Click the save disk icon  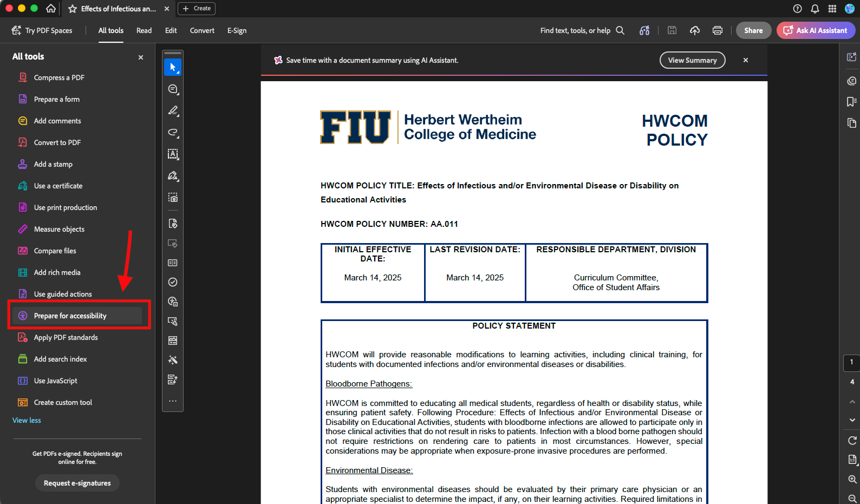coord(672,30)
